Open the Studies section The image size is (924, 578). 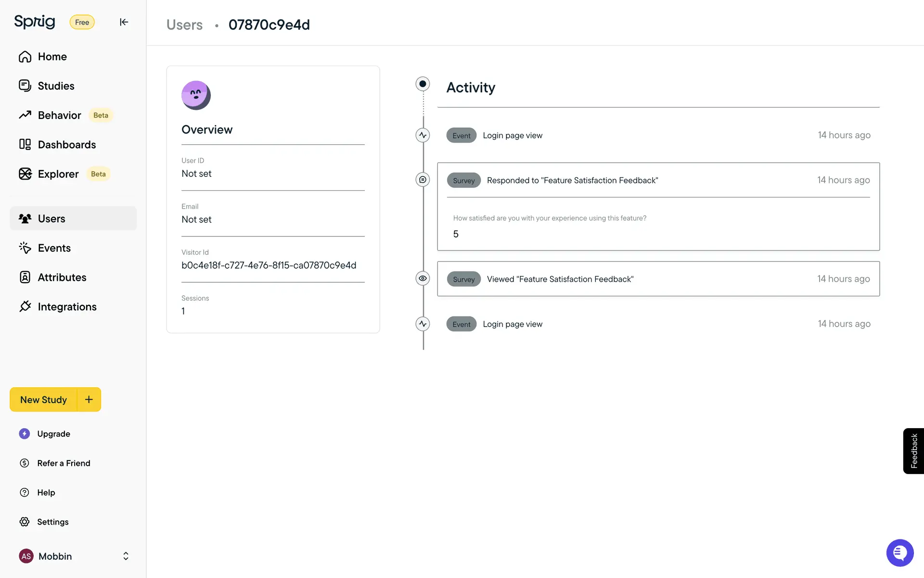(x=56, y=86)
